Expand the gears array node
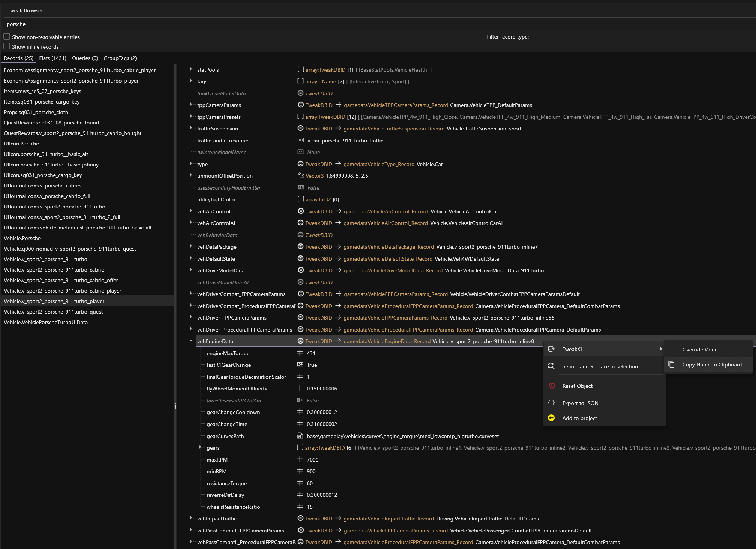This screenshot has height=549, width=756. click(x=201, y=447)
